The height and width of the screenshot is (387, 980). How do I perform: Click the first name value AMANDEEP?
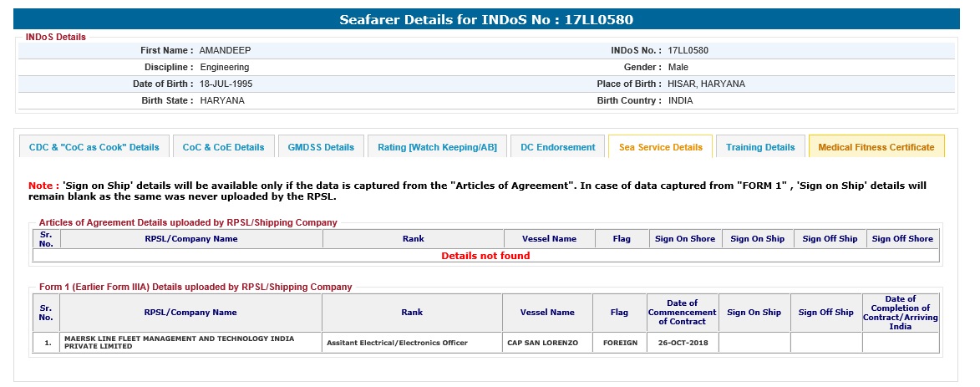(x=225, y=50)
